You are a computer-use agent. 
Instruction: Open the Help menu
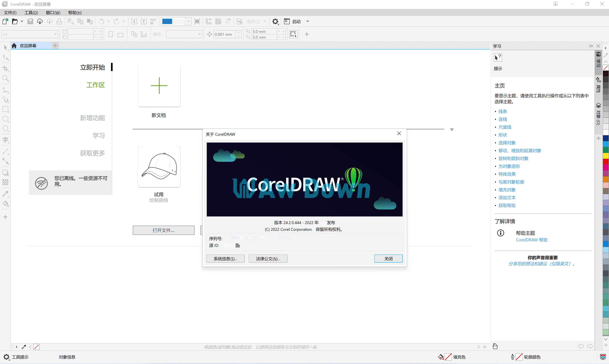tap(75, 13)
